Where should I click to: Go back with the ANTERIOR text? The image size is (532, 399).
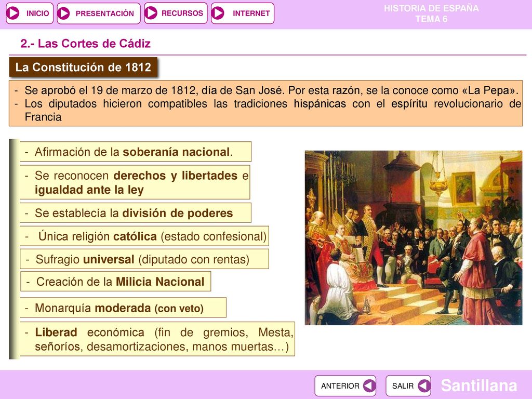340,386
